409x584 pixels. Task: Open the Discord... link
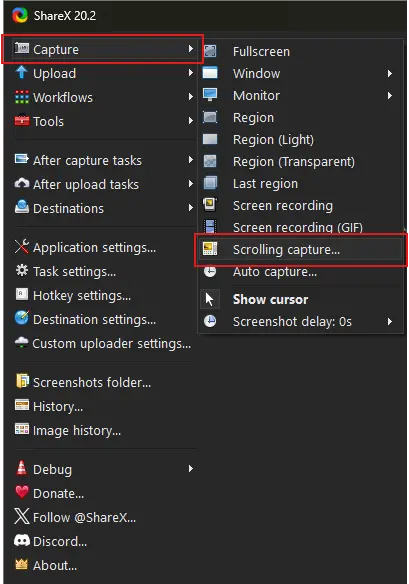tap(104, 541)
